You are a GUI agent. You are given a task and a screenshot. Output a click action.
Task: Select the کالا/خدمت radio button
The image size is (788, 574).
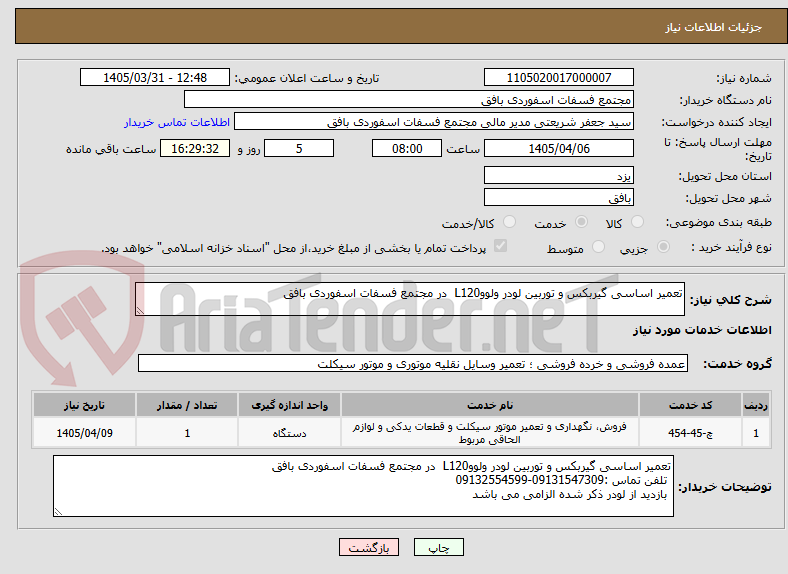pos(510,222)
